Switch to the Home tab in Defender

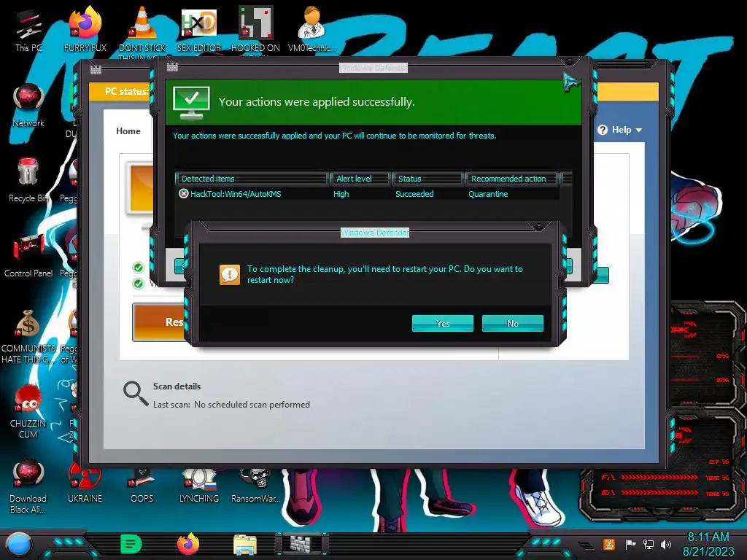point(128,131)
